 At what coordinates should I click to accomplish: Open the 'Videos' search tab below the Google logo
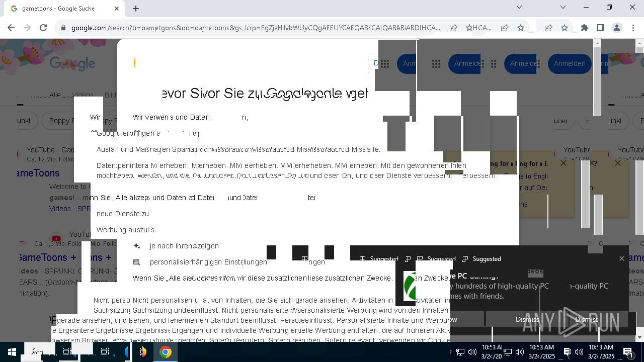83,95
